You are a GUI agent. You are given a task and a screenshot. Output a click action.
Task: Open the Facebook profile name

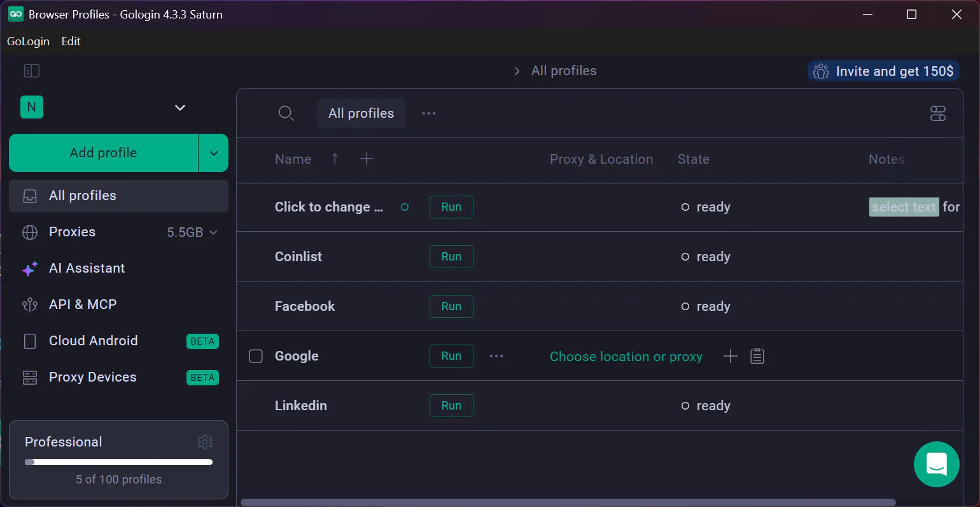(305, 306)
